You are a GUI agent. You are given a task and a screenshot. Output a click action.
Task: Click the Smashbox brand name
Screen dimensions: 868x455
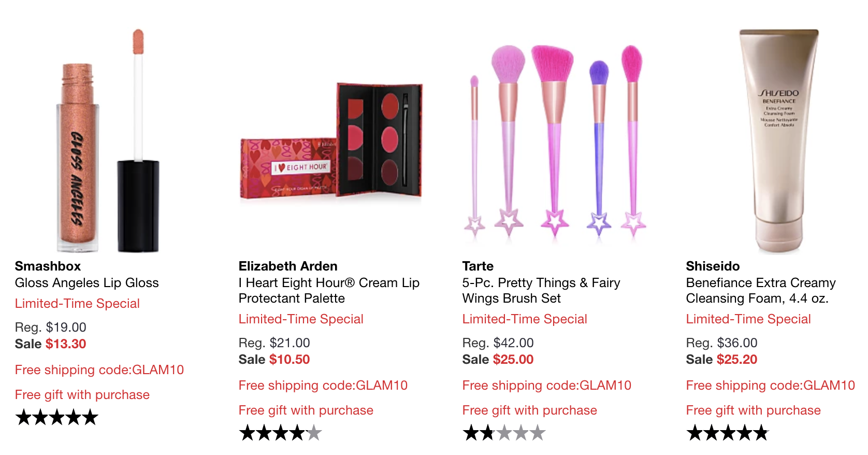48,266
